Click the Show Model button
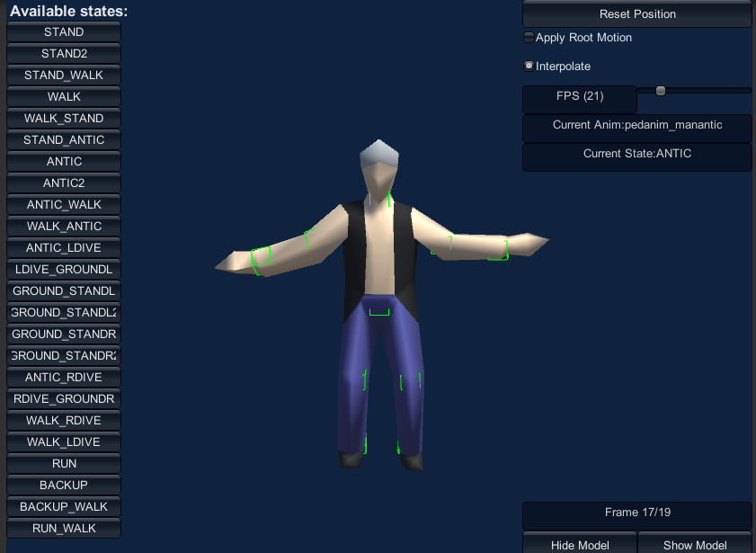Viewport: 756px width, 553px height. point(695,545)
